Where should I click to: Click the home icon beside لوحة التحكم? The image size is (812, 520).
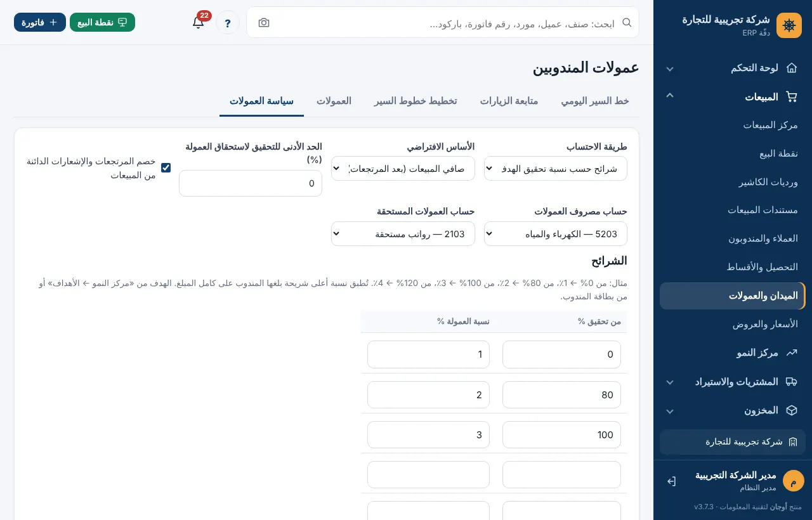pyautogui.click(x=791, y=68)
